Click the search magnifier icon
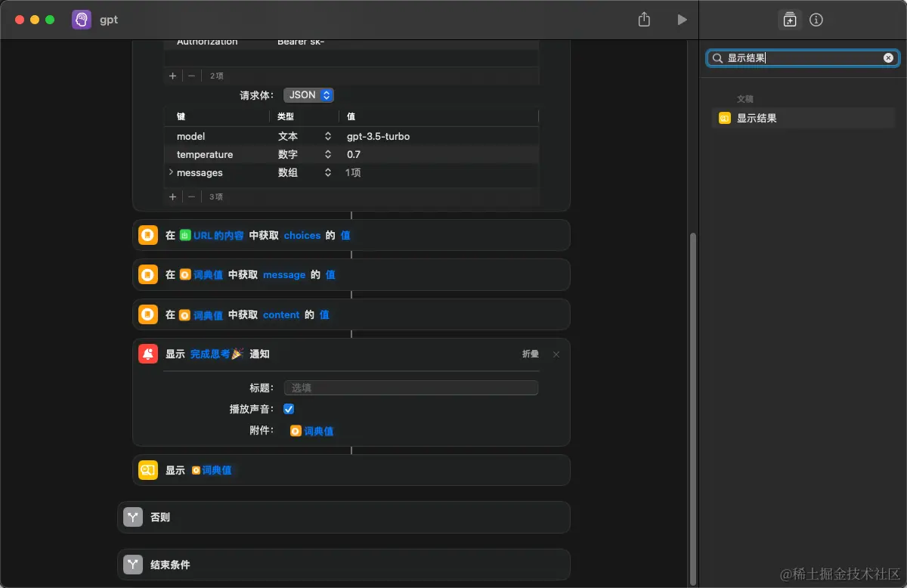Image resolution: width=907 pixels, height=588 pixels. pyautogui.click(x=718, y=58)
